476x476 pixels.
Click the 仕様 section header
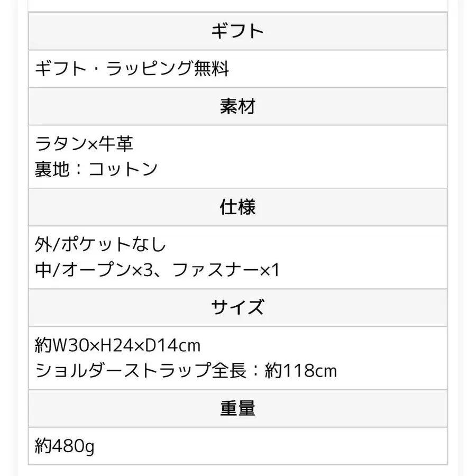237,207
